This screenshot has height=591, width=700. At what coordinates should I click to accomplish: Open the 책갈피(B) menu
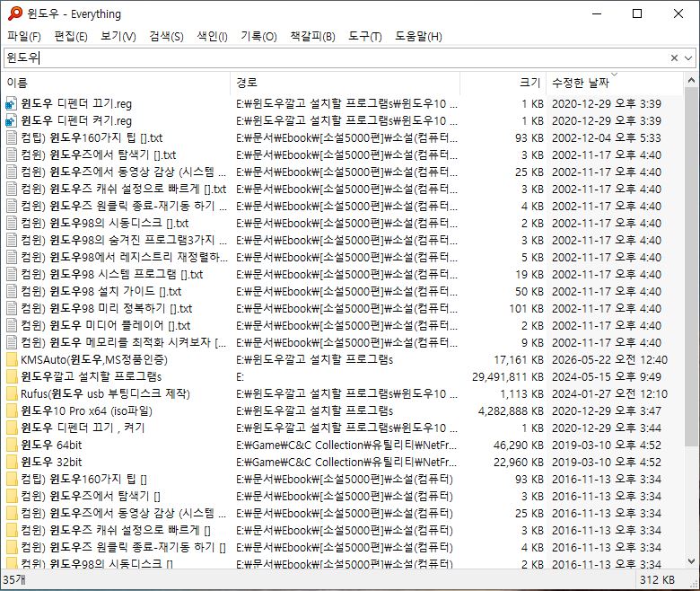pyautogui.click(x=312, y=36)
